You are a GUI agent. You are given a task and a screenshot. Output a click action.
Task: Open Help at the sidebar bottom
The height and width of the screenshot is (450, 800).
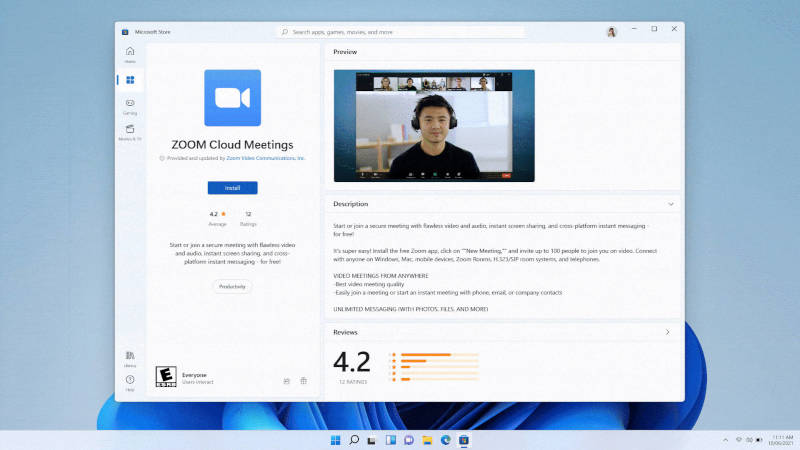[130, 382]
